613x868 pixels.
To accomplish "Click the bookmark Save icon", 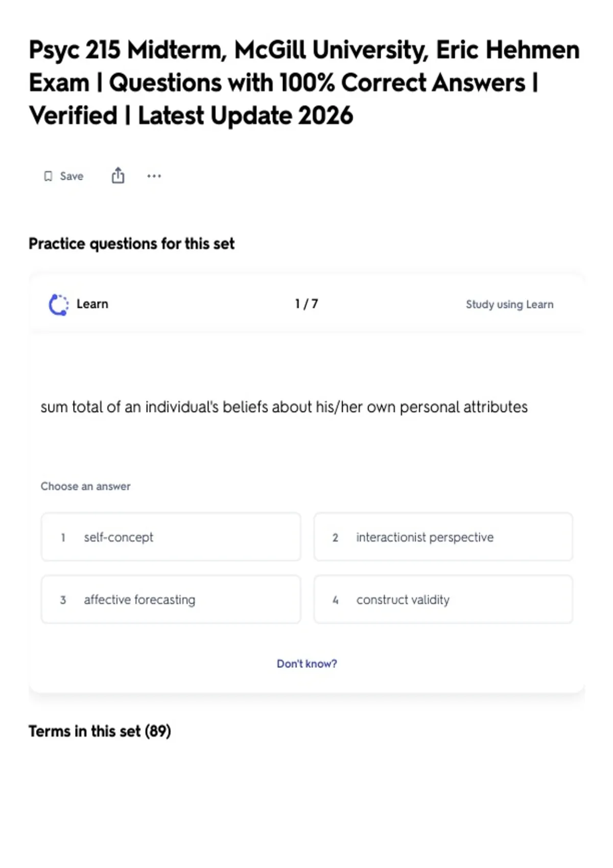I will pos(48,176).
